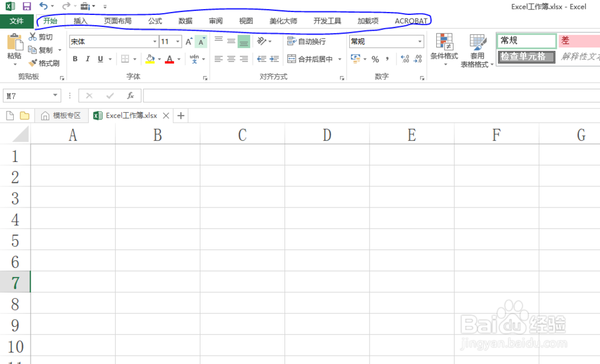This screenshot has width=600, height=364.
Task: Open the font size dropdown
Action: [176, 41]
